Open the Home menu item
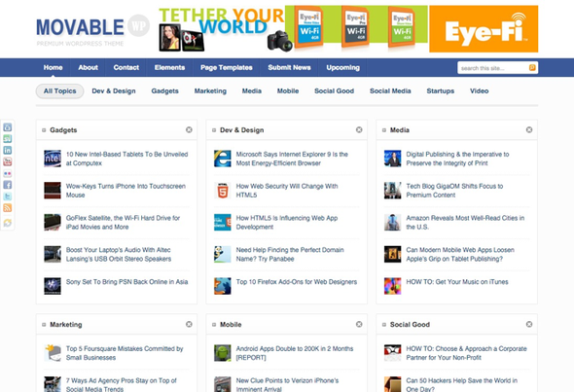574x392 pixels. [53, 67]
